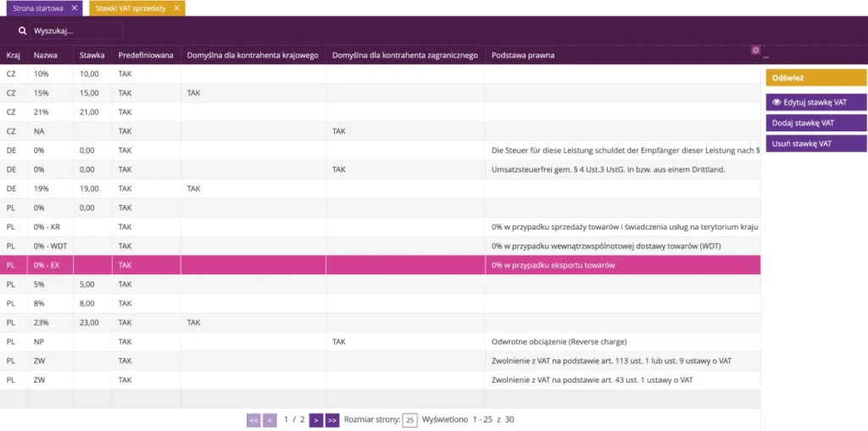Go to first page button

coord(253,420)
